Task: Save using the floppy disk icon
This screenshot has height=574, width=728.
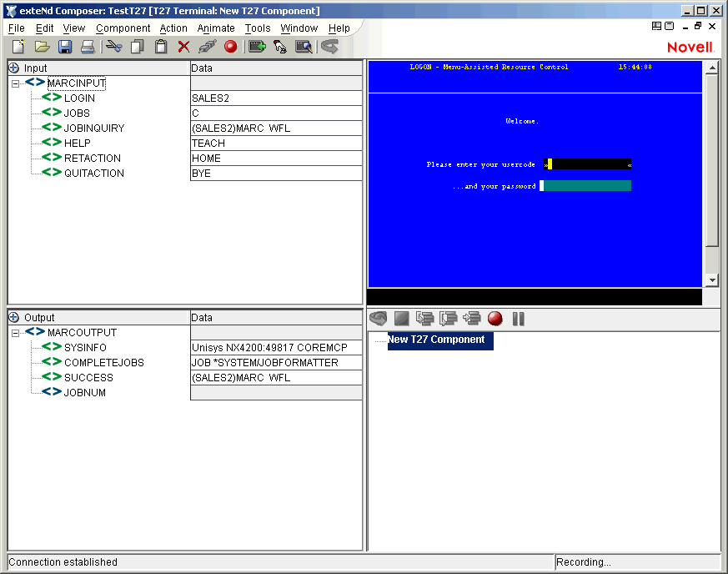Action: [x=65, y=47]
